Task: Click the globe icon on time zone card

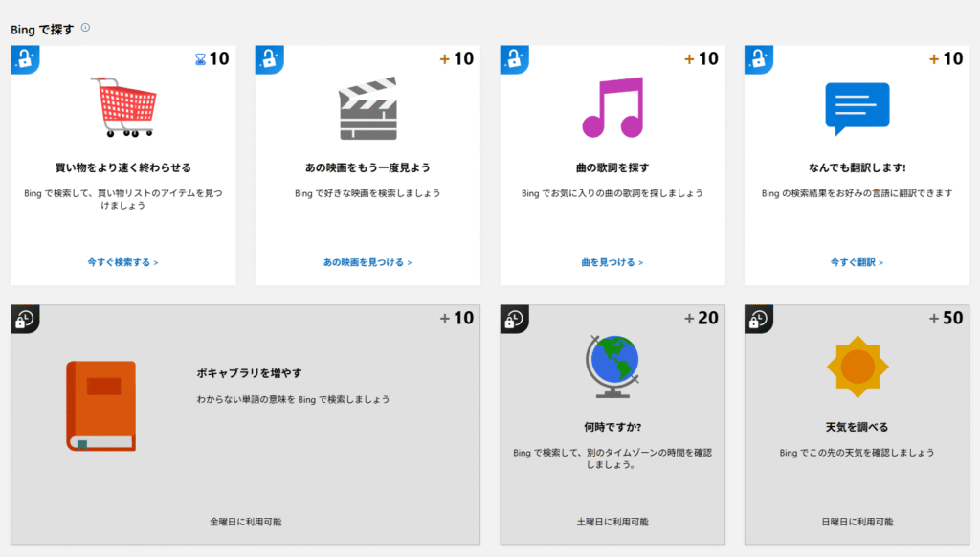Action: (612, 367)
